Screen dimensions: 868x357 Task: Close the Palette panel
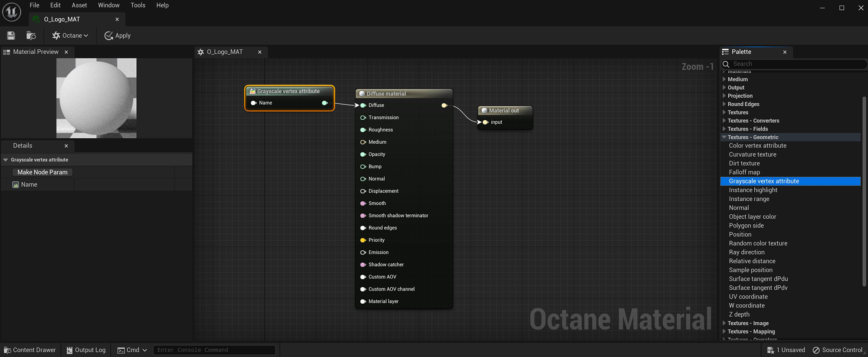(x=785, y=52)
